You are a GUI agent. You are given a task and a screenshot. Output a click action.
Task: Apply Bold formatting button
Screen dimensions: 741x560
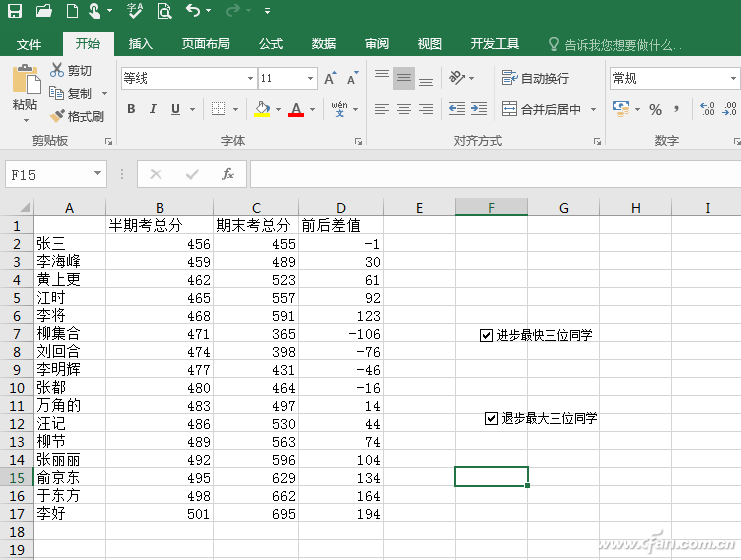click(131, 109)
